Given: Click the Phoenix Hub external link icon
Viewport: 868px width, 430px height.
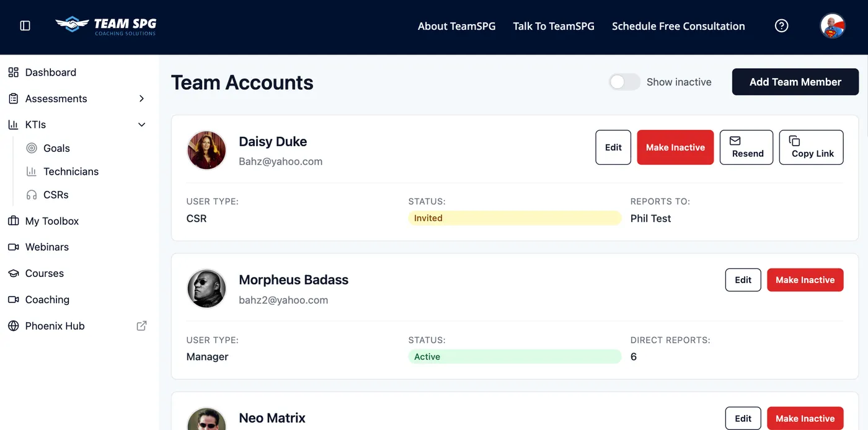Looking at the screenshot, I should coord(141,326).
